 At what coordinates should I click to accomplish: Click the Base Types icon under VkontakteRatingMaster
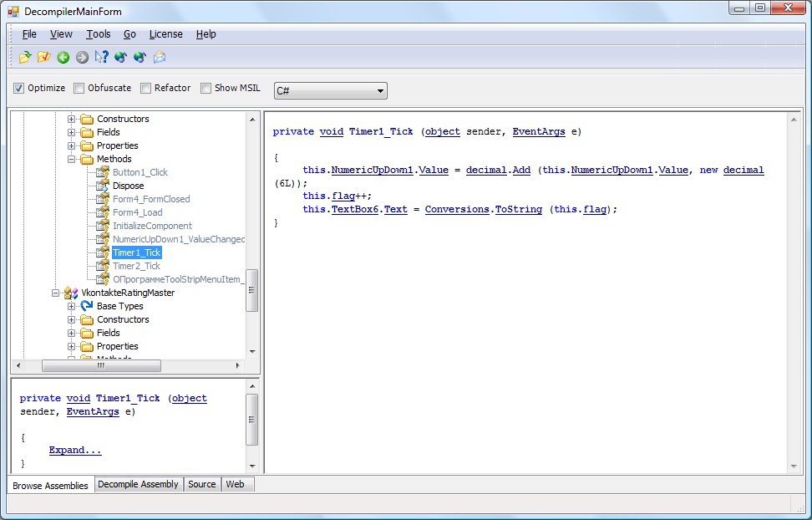(87, 306)
